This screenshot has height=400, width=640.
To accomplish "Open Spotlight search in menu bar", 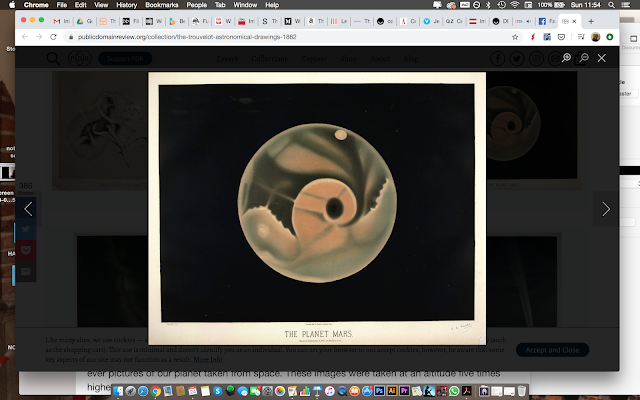I will tap(611, 5).
